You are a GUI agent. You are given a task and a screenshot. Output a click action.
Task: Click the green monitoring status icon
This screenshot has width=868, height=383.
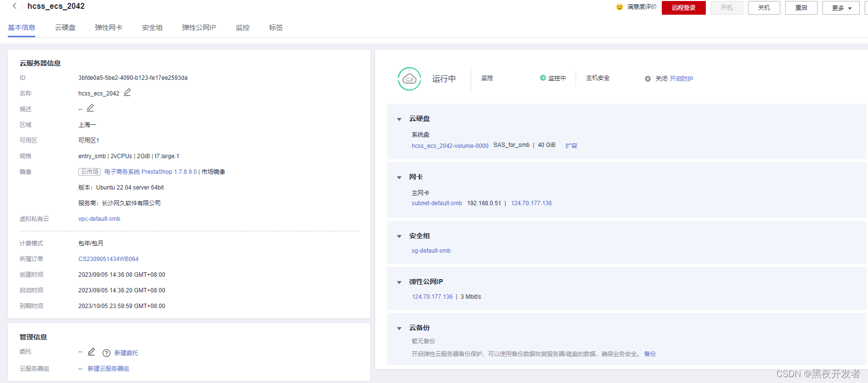point(543,78)
